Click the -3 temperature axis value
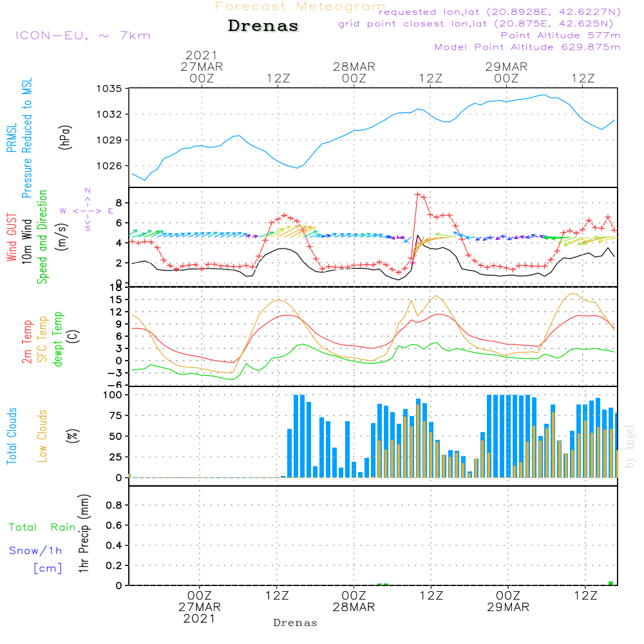The image size is (644, 644). point(115,373)
